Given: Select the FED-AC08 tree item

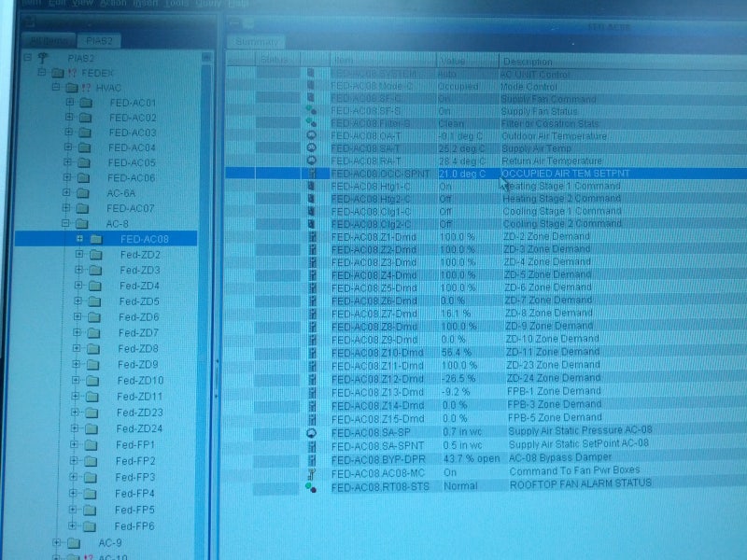Looking at the screenshot, I should [x=145, y=239].
